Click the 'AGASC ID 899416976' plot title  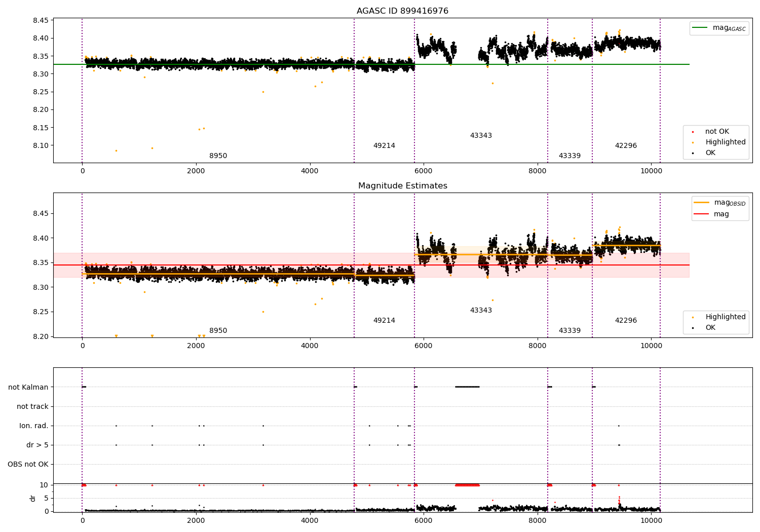coord(402,11)
